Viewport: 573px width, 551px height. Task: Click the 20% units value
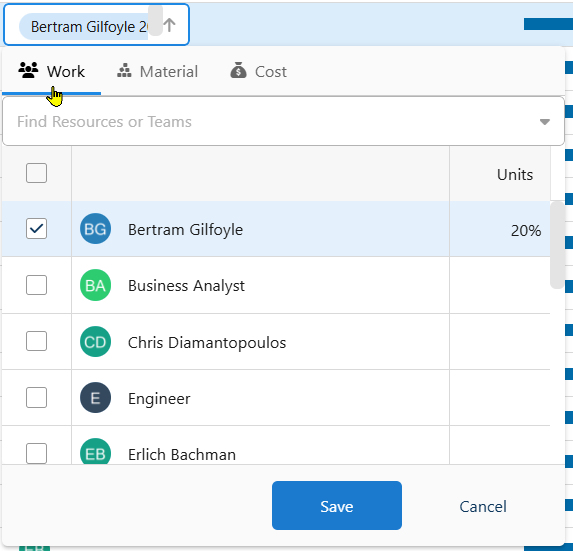526,231
